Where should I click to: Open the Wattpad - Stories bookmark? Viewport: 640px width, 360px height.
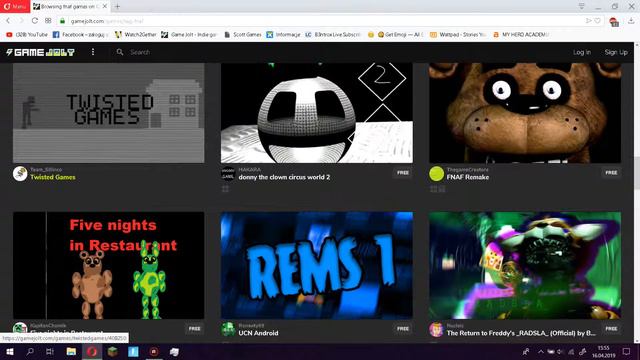coord(458,35)
